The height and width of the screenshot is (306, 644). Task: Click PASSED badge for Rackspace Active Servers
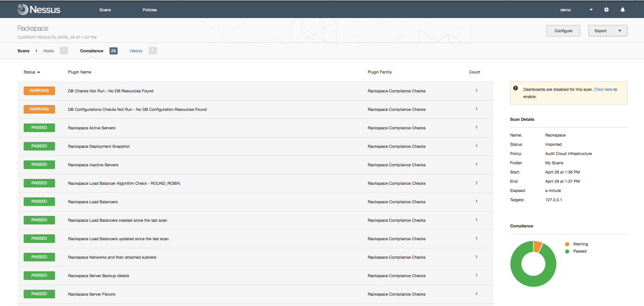coord(39,128)
